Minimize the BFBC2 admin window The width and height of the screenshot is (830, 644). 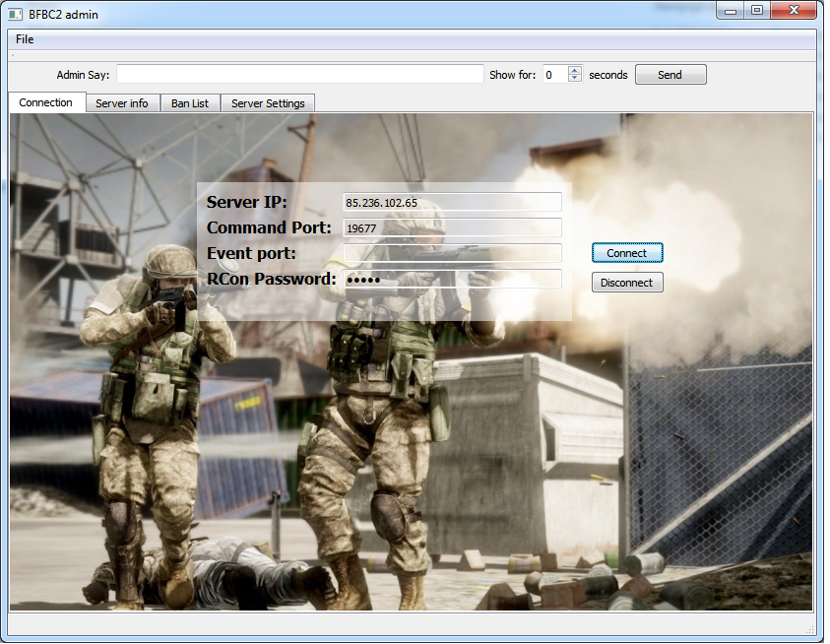(731, 11)
